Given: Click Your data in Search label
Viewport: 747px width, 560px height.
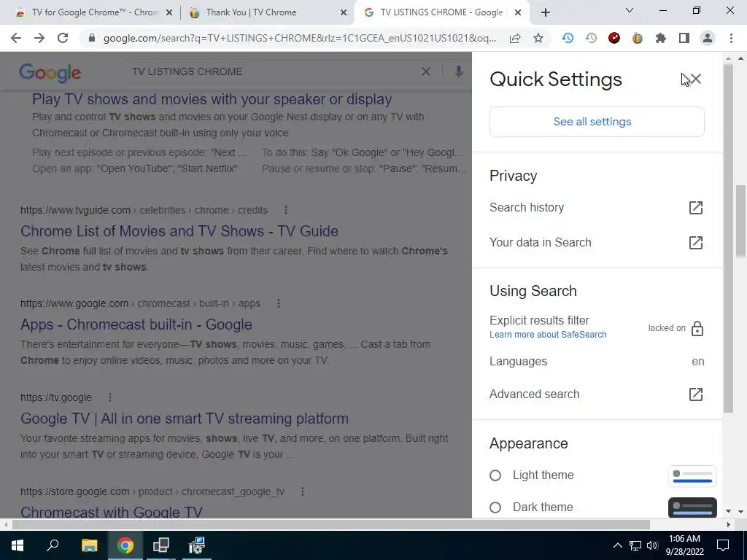Looking at the screenshot, I should point(541,242).
